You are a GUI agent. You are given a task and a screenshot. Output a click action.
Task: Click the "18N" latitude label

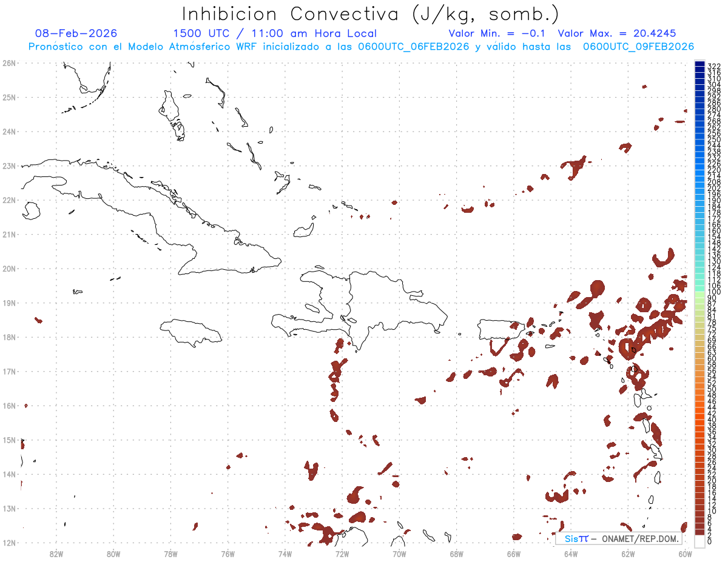pos(8,337)
